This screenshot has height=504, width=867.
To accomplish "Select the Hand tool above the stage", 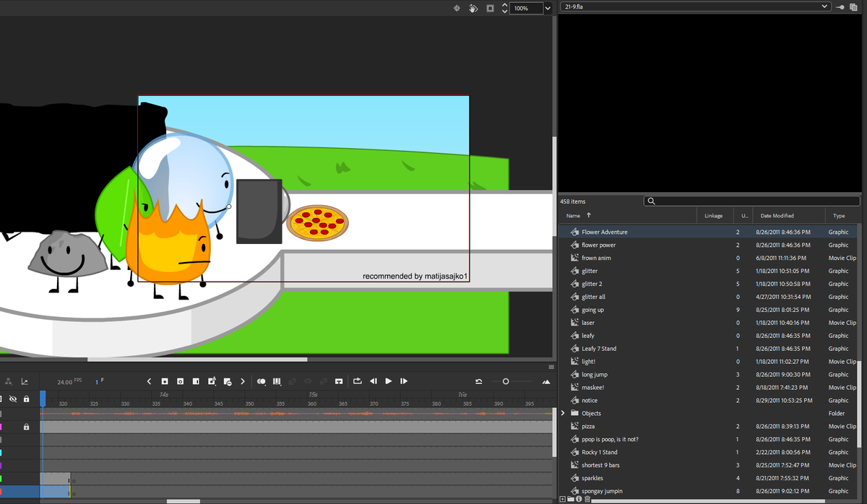I will 473,8.
